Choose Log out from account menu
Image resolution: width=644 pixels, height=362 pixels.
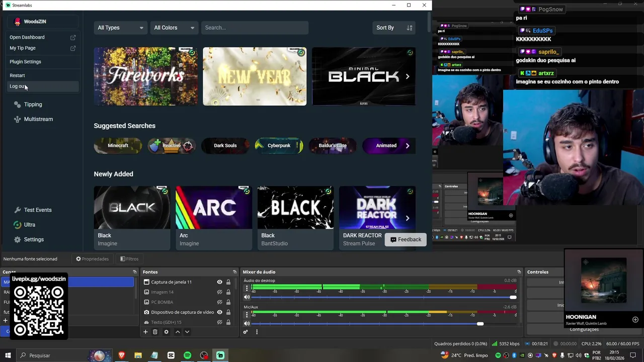click(x=42, y=86)
